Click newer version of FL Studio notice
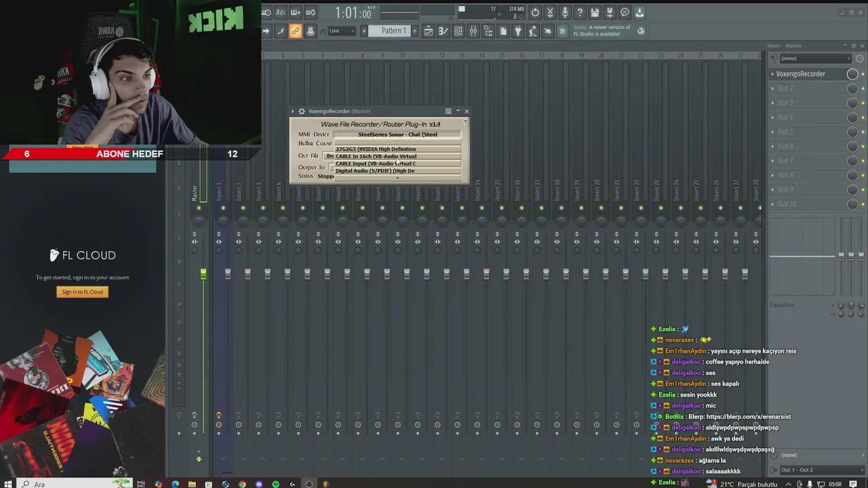 point(601,30)
